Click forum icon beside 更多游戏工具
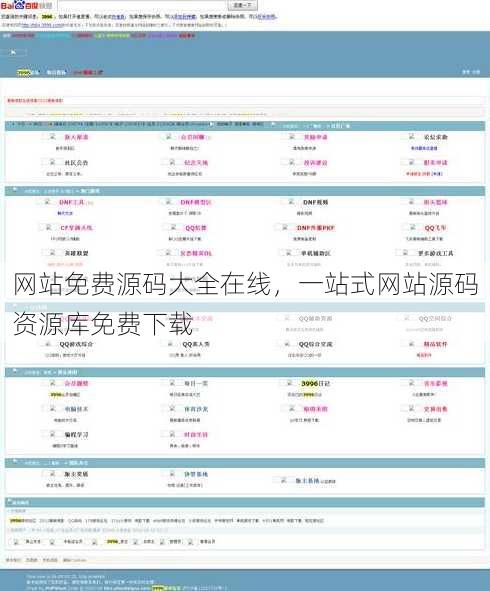The height and width of the screenshot is (591, 490). (406, 253)
